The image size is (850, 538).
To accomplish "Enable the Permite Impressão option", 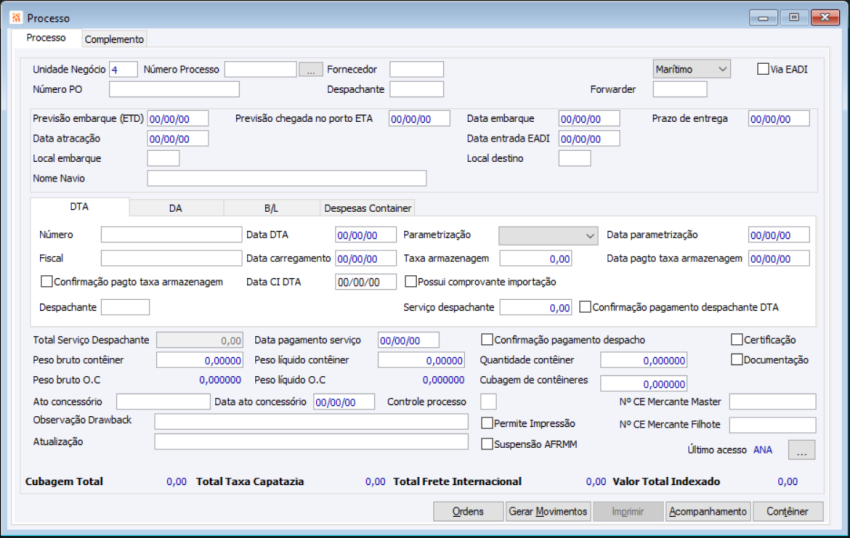I will pyautogui.click(x=488, y=424).
